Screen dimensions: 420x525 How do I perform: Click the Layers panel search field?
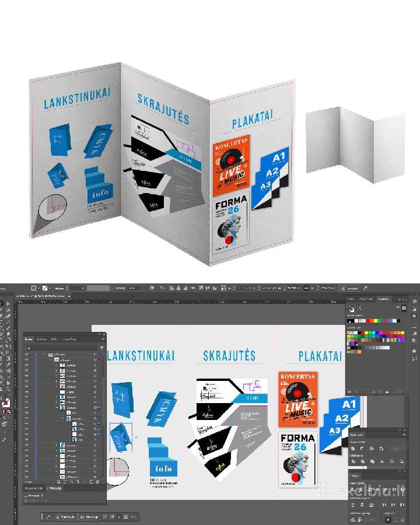62,348
